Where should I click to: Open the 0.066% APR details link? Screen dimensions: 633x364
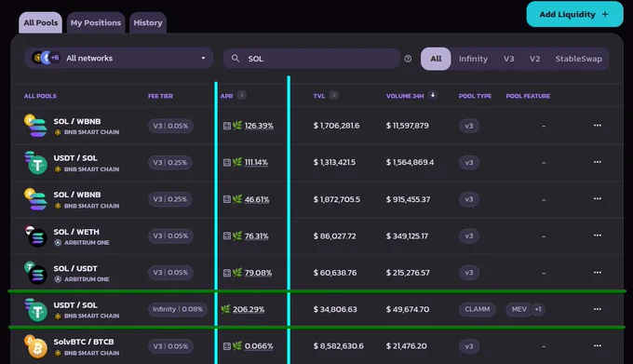(x=259, y=346)
